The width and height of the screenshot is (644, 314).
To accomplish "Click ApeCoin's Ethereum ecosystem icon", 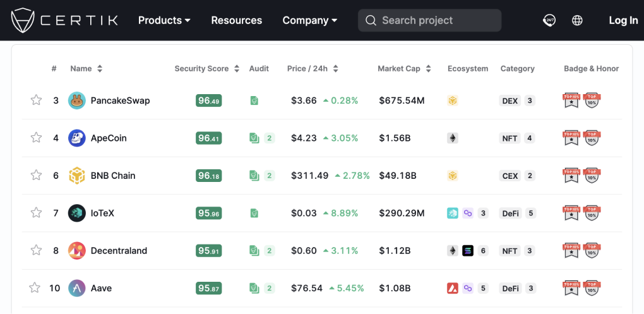I will coord(453,138).
